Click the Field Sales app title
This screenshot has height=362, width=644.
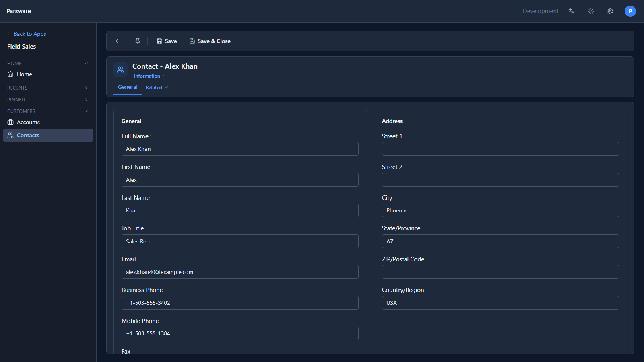pyautogui.click(x=22, y=47)
